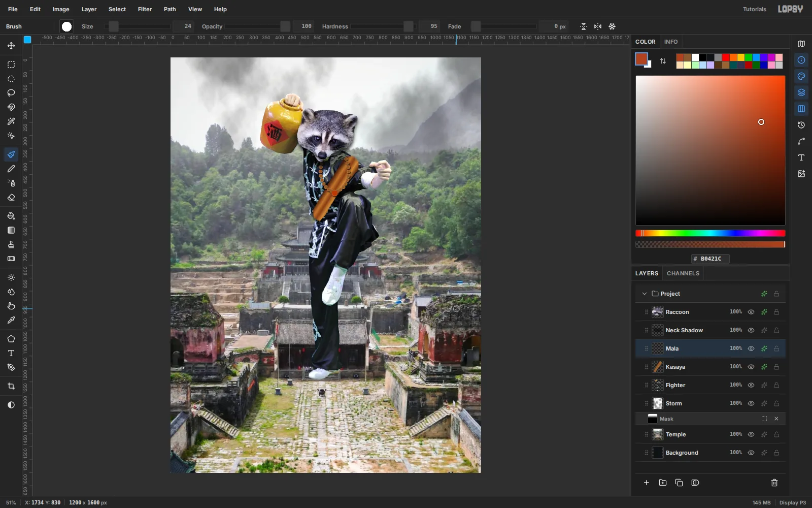Select the Crop tool
This screenshot has height=508, width=812.
(x=11, y=386)
